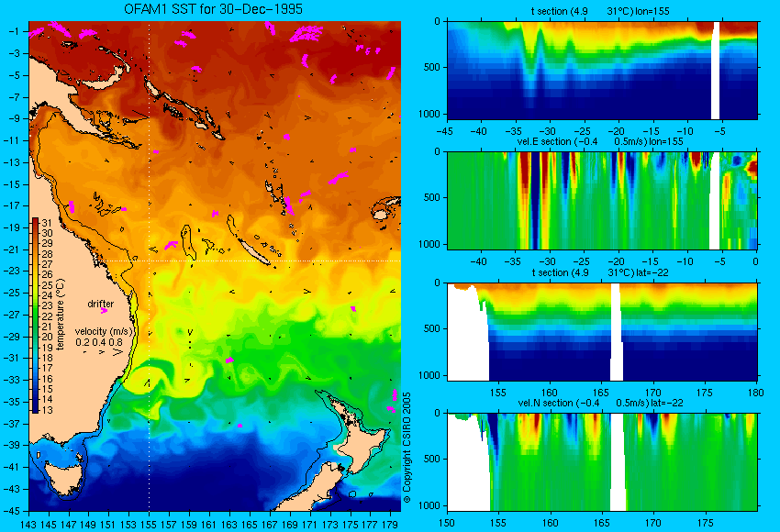Click the magenta drifter marker under the drifter label
This screenshot has height=532, width=780.
pos(104,311)
